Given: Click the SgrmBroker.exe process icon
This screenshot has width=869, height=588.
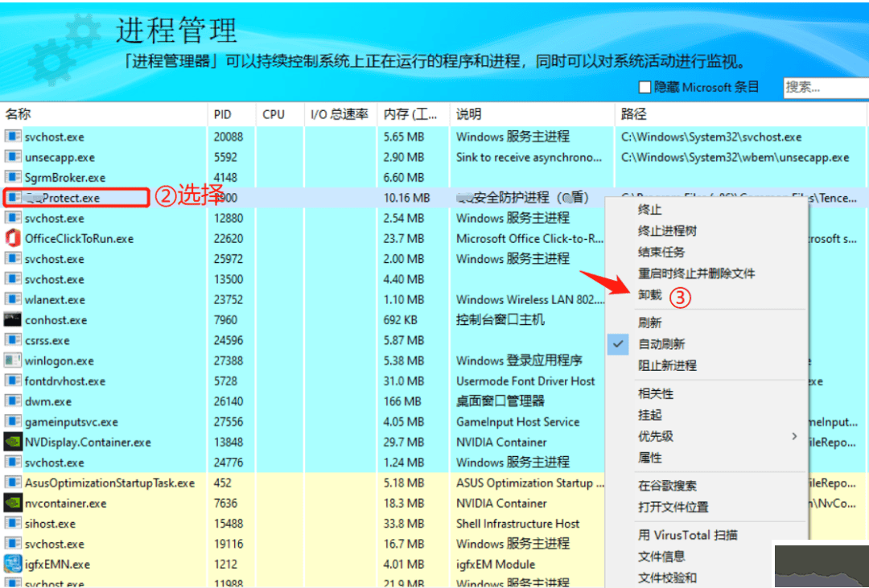Looking at the screenshot, I should tap(13, 177).
